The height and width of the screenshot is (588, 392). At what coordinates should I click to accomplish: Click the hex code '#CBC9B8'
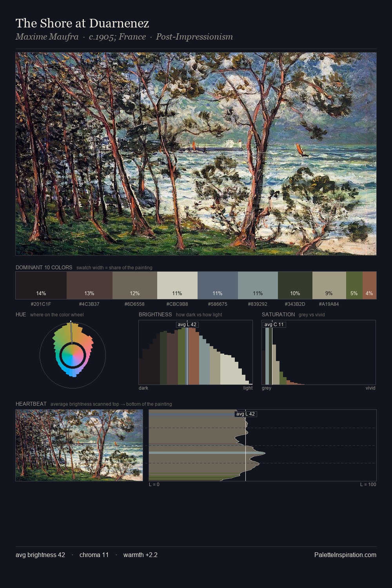tap(177, 304)
